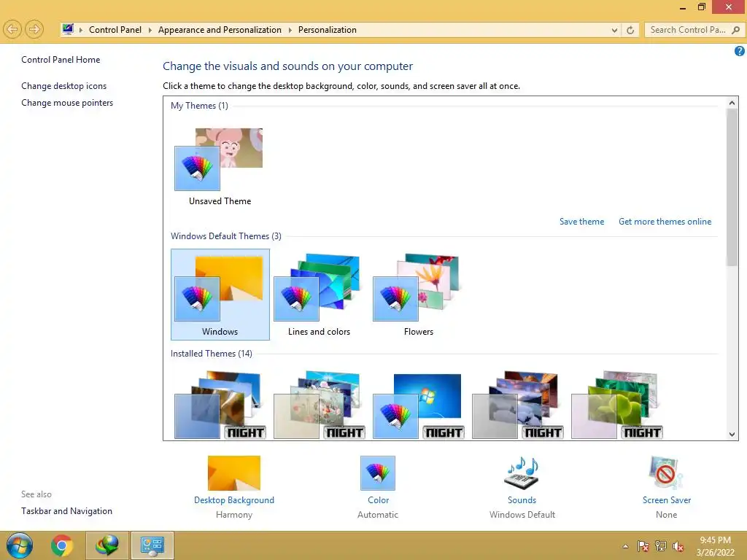Viewport: 747px width, 560px height.
Task: Click Personalization breadcrumb segment
Action: tap(328, 29)
